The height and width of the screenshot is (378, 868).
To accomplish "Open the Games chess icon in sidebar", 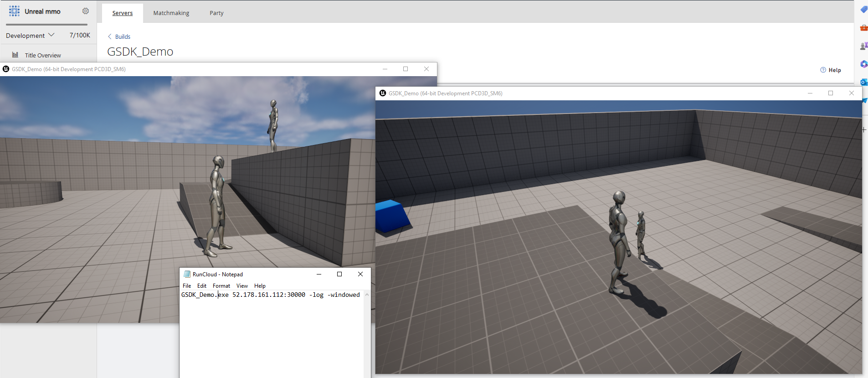I will pos(863,46).
